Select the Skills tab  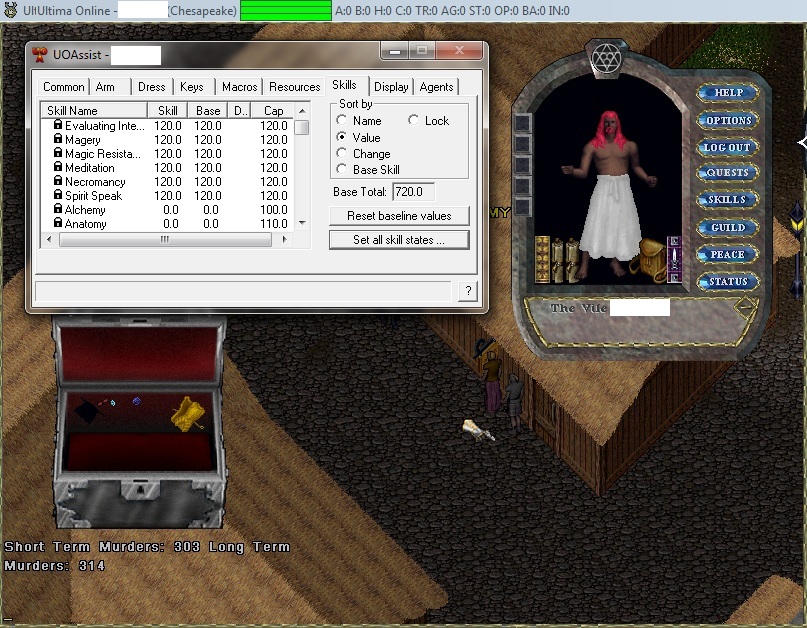[344, 85]
